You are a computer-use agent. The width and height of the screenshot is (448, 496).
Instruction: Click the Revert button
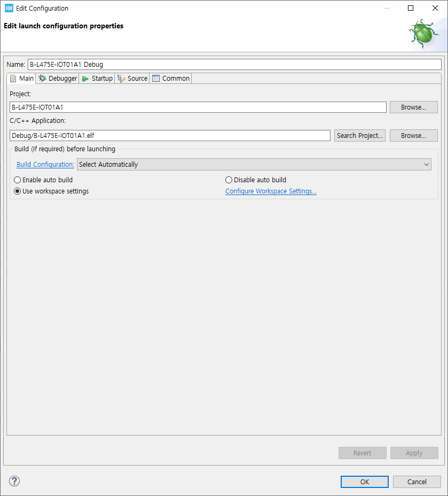(363, 453)
